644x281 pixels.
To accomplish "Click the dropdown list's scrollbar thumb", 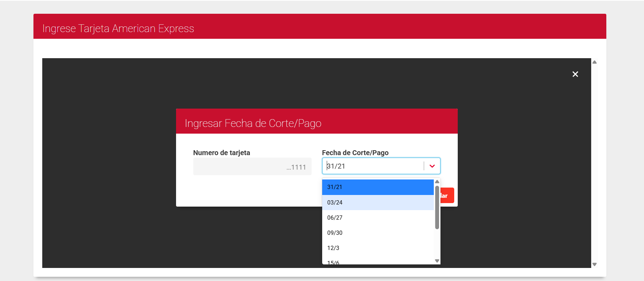I will pos(437,207).
